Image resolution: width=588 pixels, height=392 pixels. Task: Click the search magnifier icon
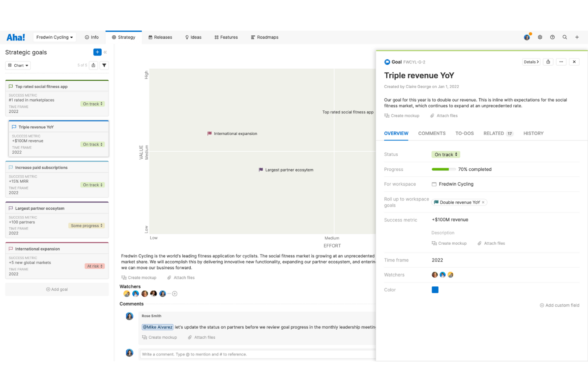point(565,37)
